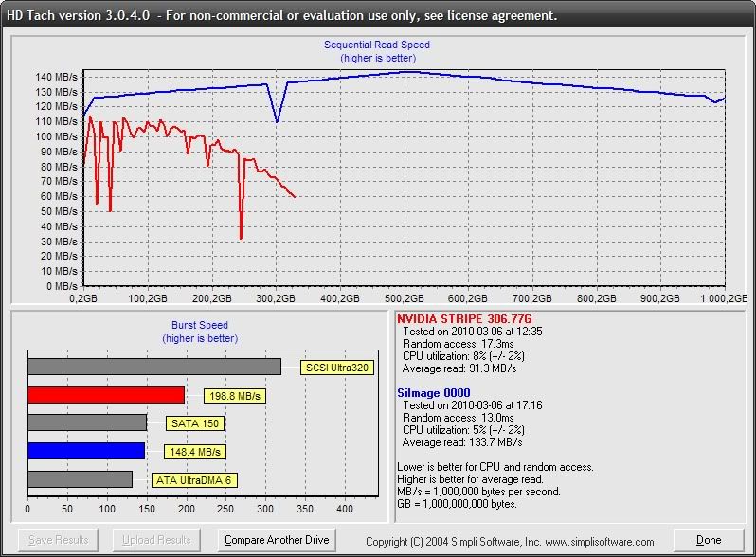The width and height of the screenshot is (756, 557).
Task: Select the gray SCSI Ultra320 reference bar
Action: tap(153, 367)
